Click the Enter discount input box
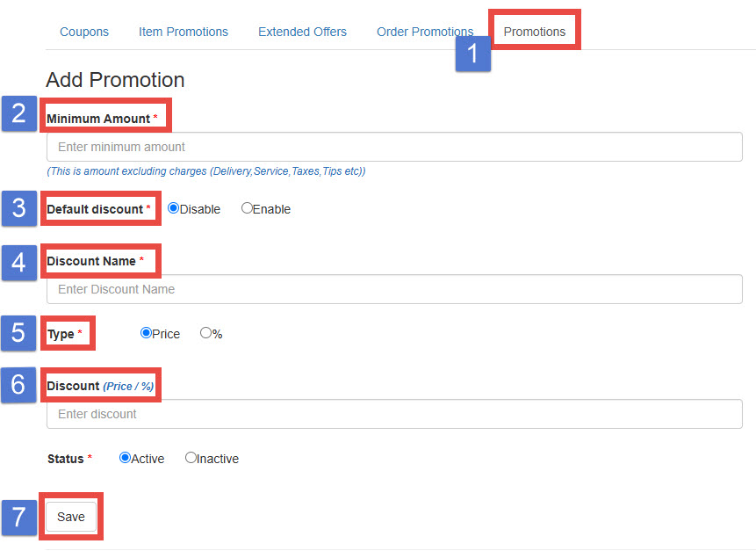Image resolution: width=756 pixels, height=551 pixels. [x=394, y=414]
